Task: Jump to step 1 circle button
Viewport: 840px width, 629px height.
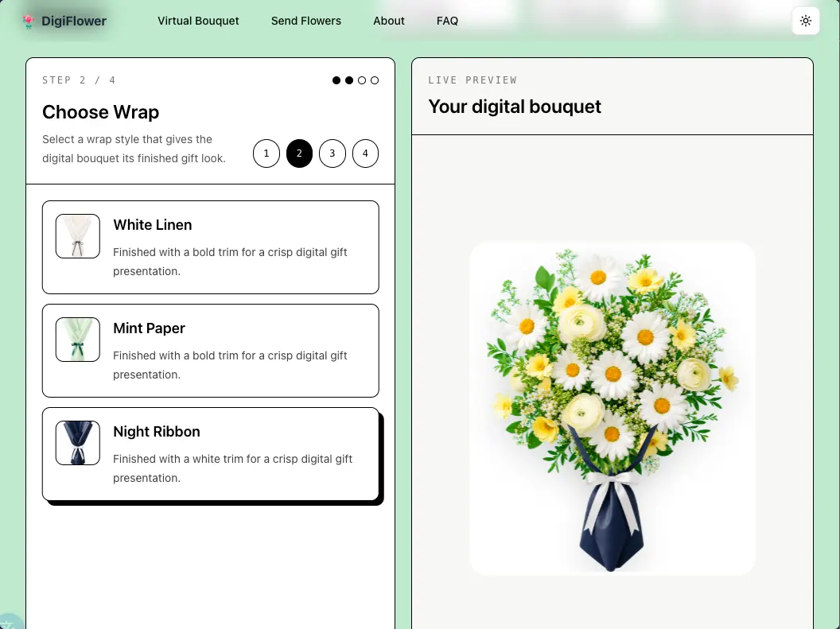Action: tap(266, 153)
